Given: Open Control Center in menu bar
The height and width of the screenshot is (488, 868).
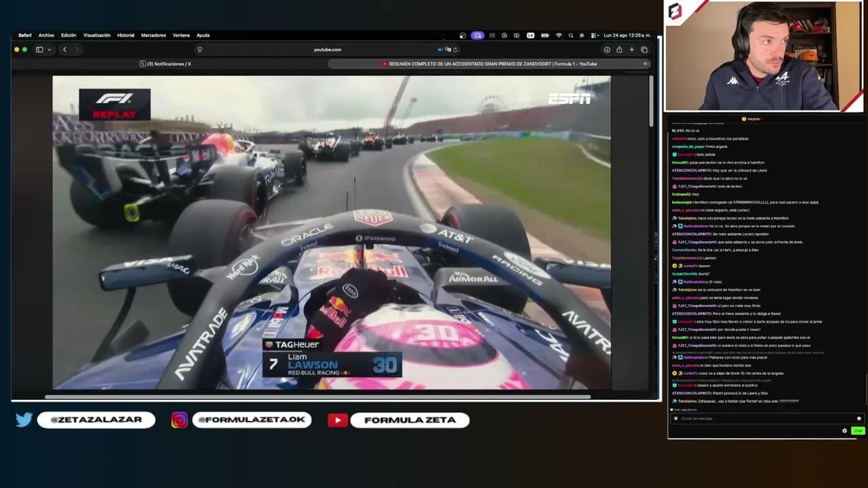Looking at the screenshot, I should pyautogui.click(x=594, y=35).
